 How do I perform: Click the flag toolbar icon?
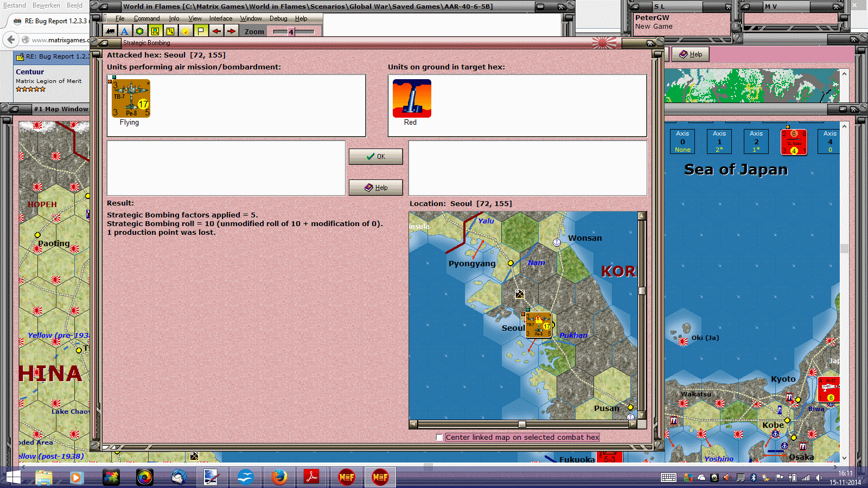[201, 31]
